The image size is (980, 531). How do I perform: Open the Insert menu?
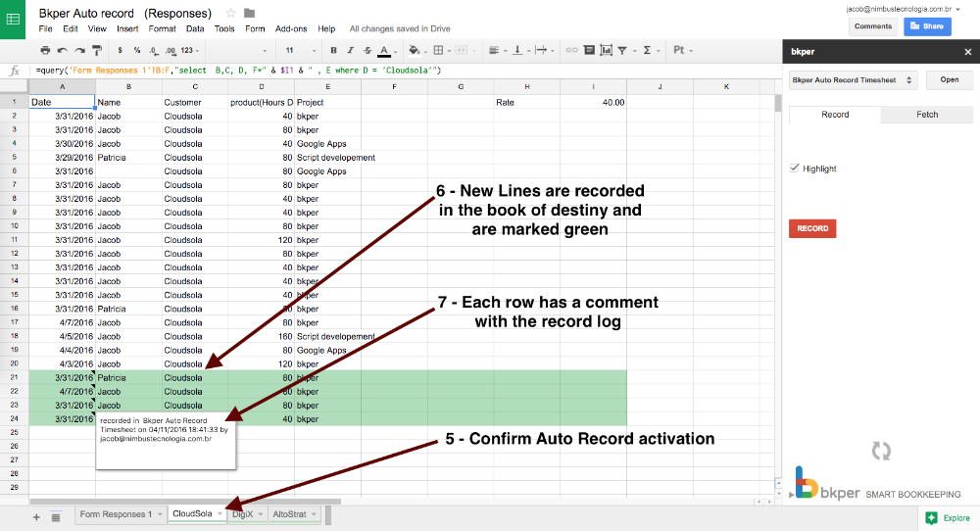click(127, 28)
